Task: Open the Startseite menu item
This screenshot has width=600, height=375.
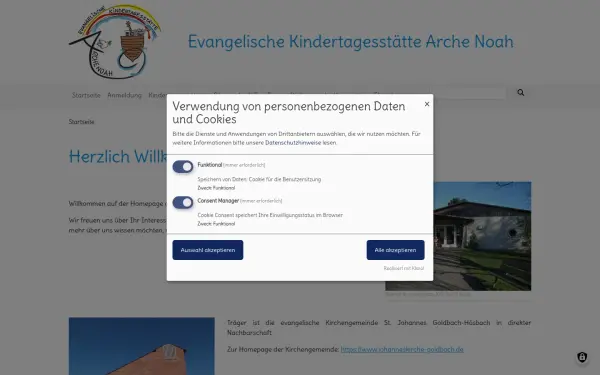Action: pyautogui.click(x=86, y=95)
